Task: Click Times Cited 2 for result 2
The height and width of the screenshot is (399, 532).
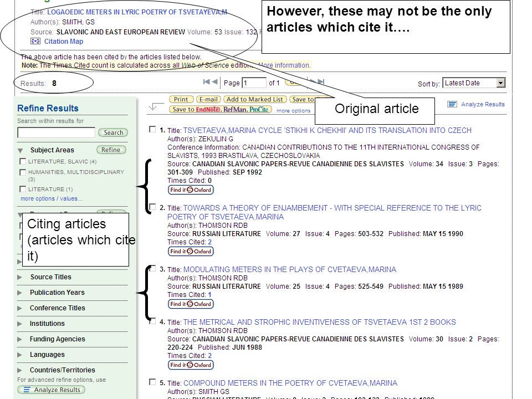Action: point(209,242)
